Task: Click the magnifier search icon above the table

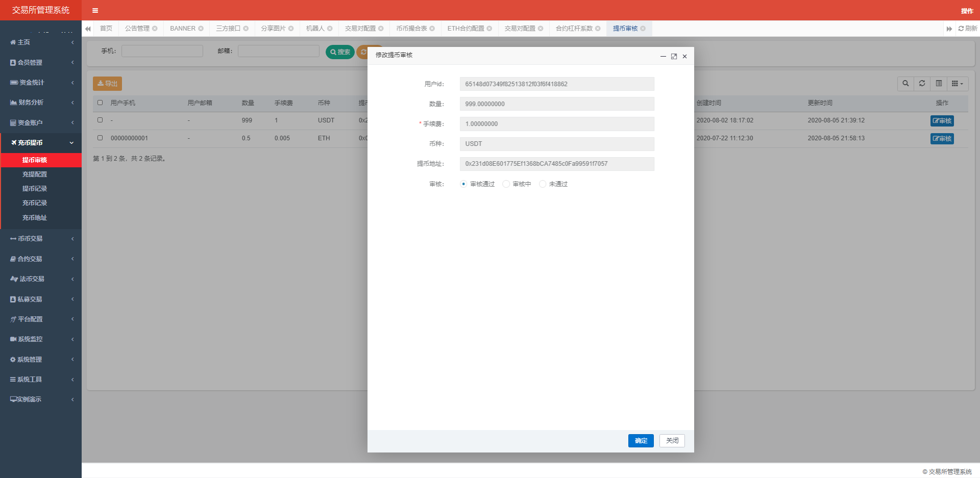Action: [x=905, y=84]
